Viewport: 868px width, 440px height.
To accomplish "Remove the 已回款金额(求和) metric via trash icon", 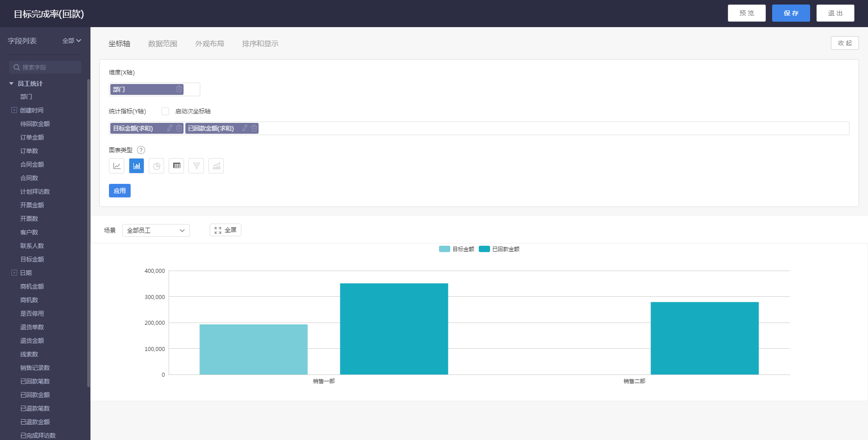I will (x=254, y=128).
